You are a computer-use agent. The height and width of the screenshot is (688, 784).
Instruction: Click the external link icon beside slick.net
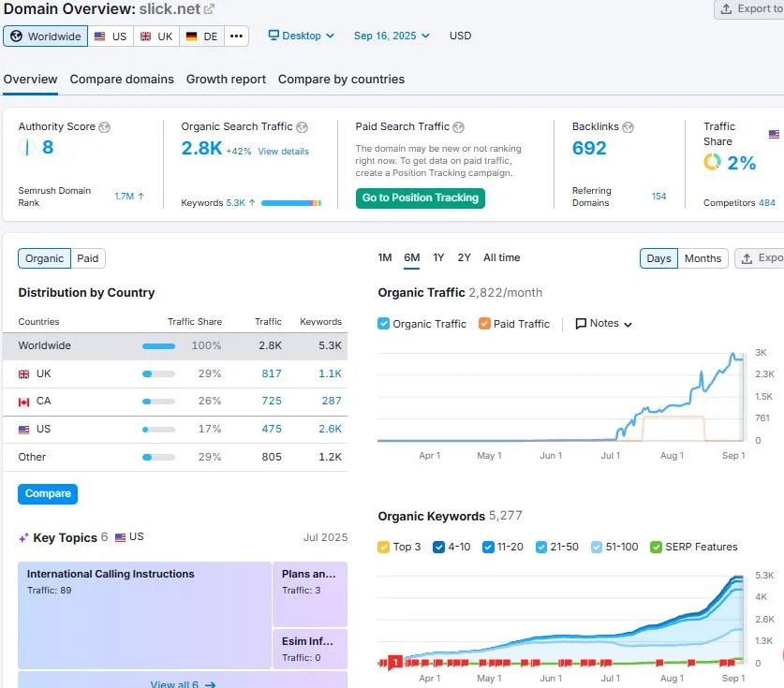tap(209, 9)
